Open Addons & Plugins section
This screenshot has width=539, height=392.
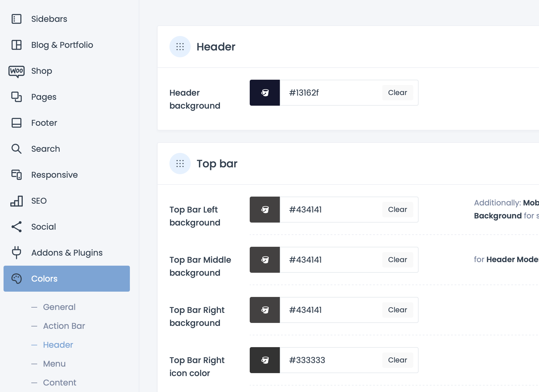pos(67,253)
